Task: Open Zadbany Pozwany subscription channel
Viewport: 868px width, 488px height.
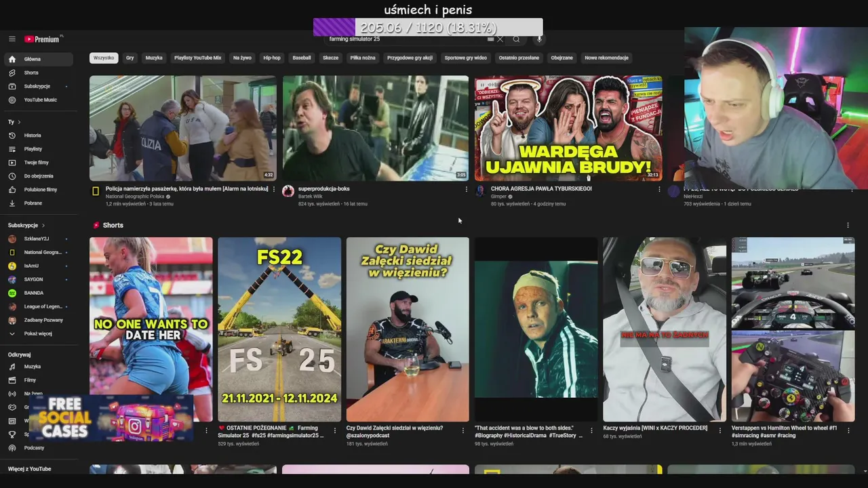Action: (38, 320)
